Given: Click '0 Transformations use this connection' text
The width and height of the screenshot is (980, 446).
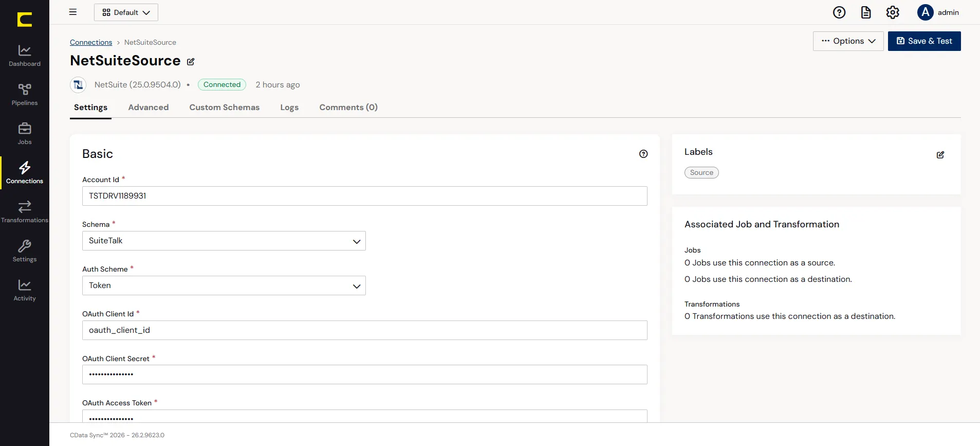Looking at the screenshot, I should tap(790, 316).
